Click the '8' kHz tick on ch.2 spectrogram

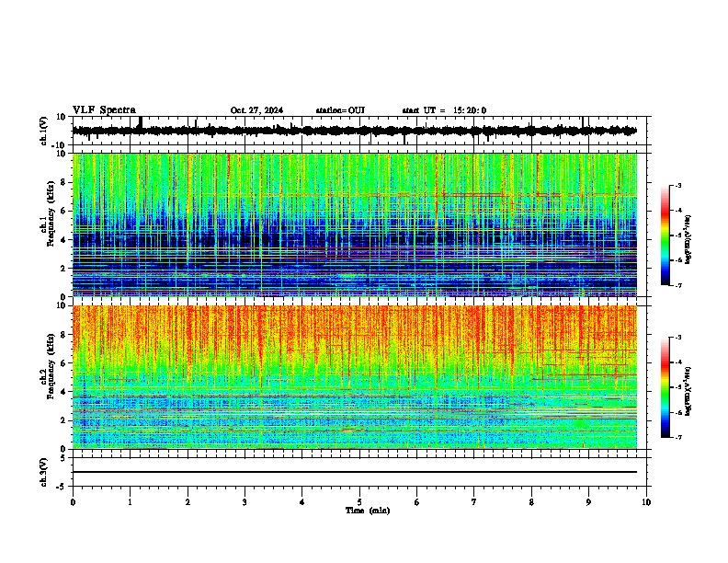(x=64, y=335)
